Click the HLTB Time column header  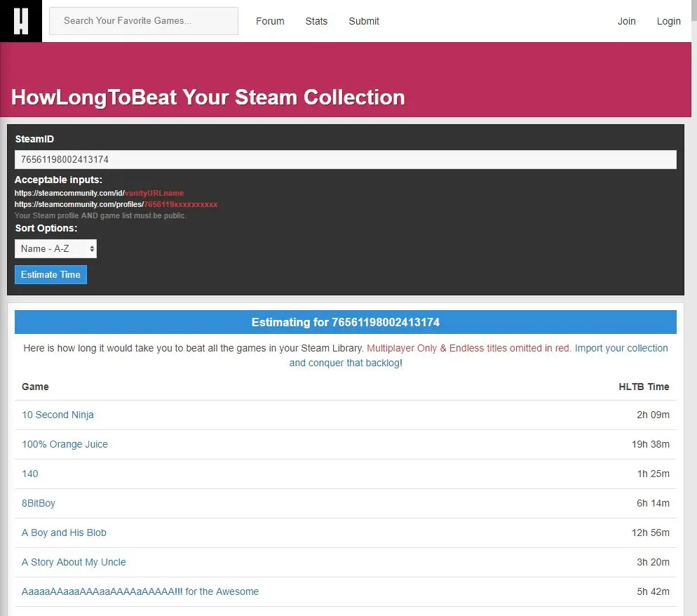[x=644, y=387]
